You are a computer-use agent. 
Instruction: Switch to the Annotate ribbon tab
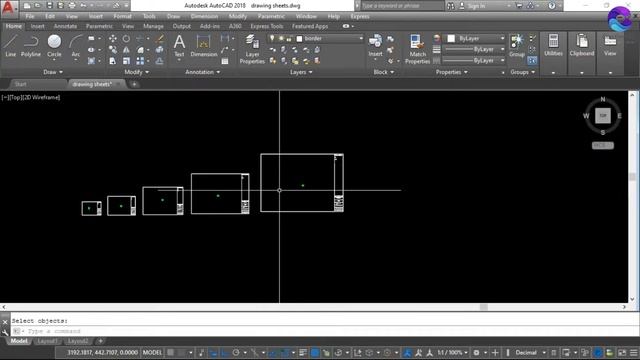tap(65, 26)
